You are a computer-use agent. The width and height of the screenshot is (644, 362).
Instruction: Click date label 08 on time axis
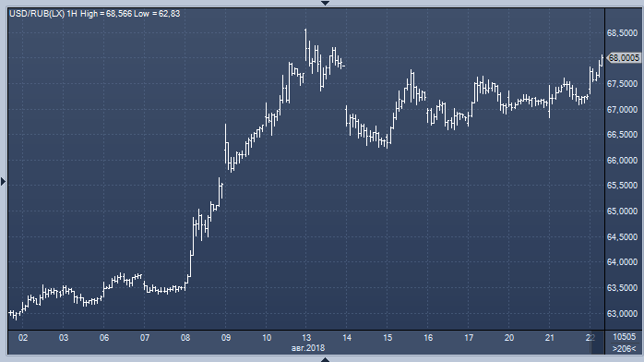185,338
